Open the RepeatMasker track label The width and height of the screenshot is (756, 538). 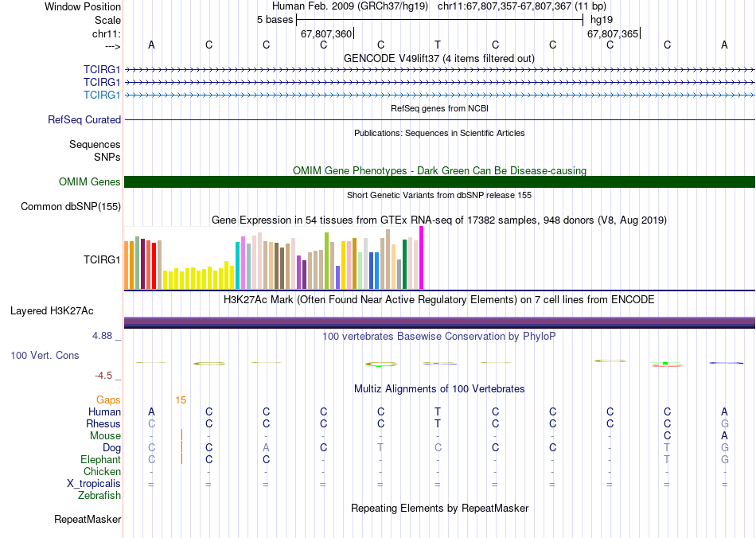click(x=88, y=519)
